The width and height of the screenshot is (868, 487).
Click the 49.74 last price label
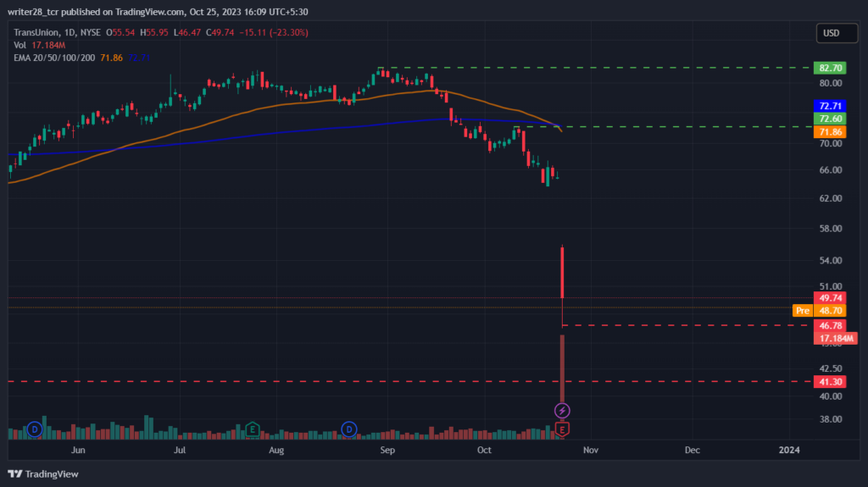pyautogui.click(x=830, y=298)
